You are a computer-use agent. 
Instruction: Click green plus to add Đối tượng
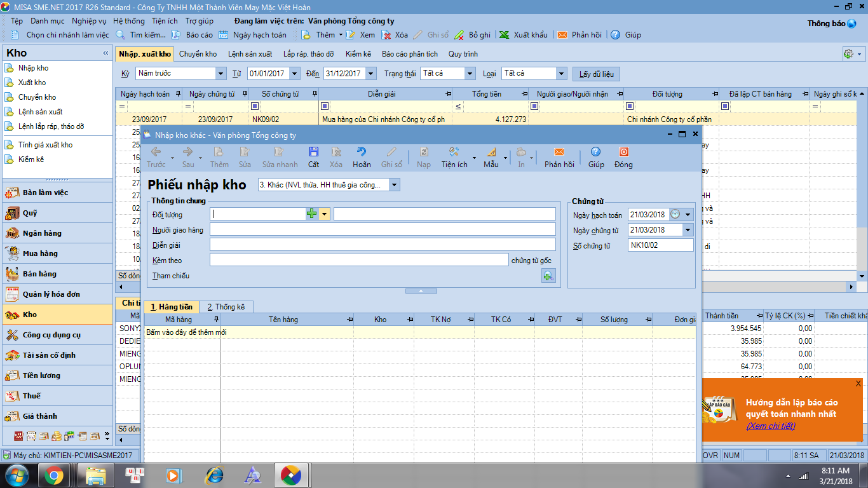311,214
